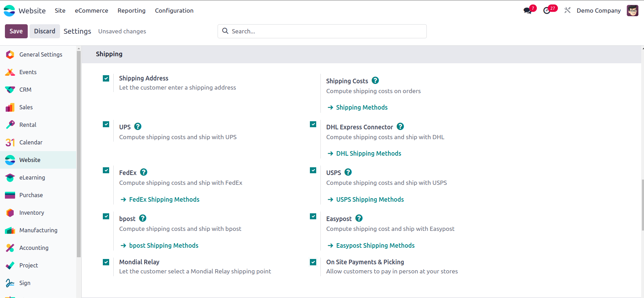Switch to General Settings section

[x=41, y=54]
